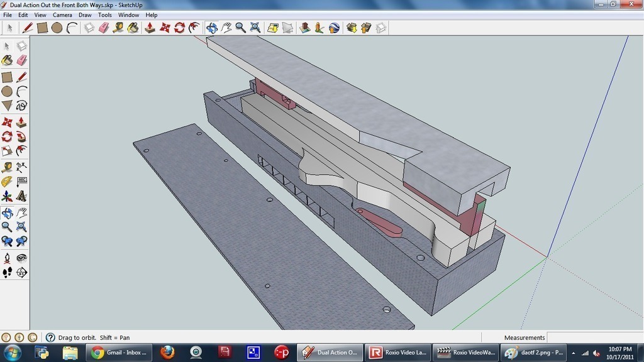
Task: Open the Draw menu
Action: click(85, 14)
